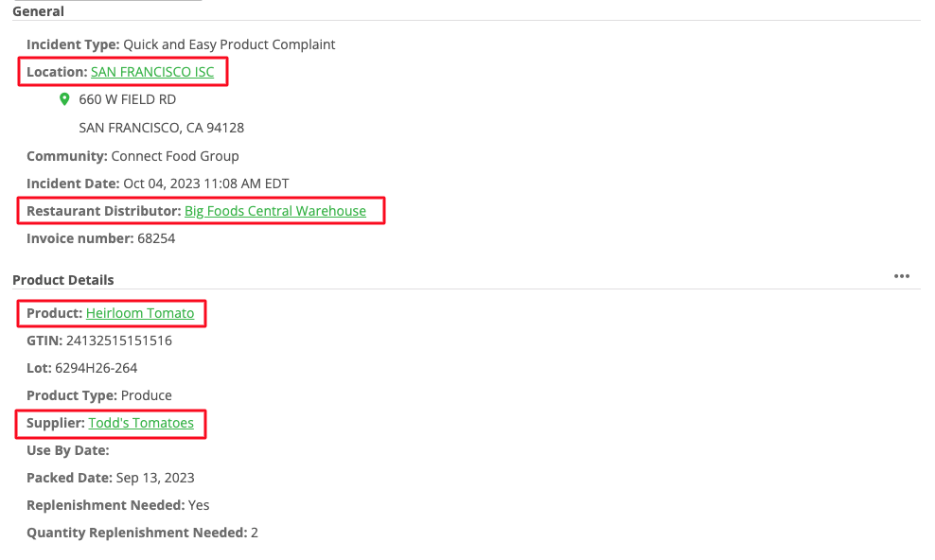Image resolution: width=935 pixels, height=560 pixels.
Task: Click the Packed Date Sep 13, 2023
Action: tap(155, 478)
